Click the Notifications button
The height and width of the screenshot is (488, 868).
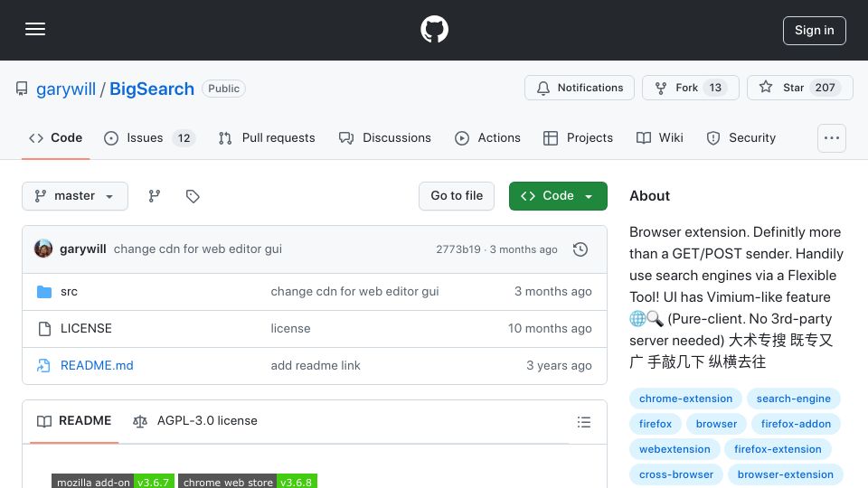pyautogui.click(x=580, y=88)
